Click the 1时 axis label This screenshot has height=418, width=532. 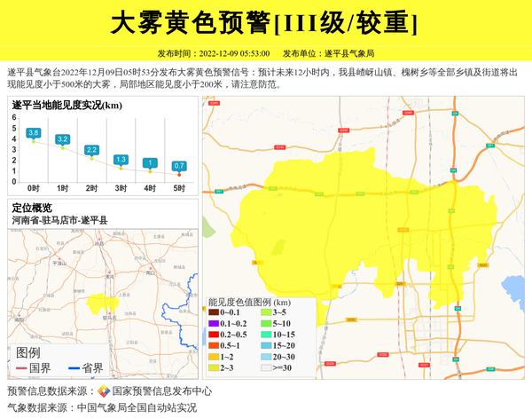62,188
